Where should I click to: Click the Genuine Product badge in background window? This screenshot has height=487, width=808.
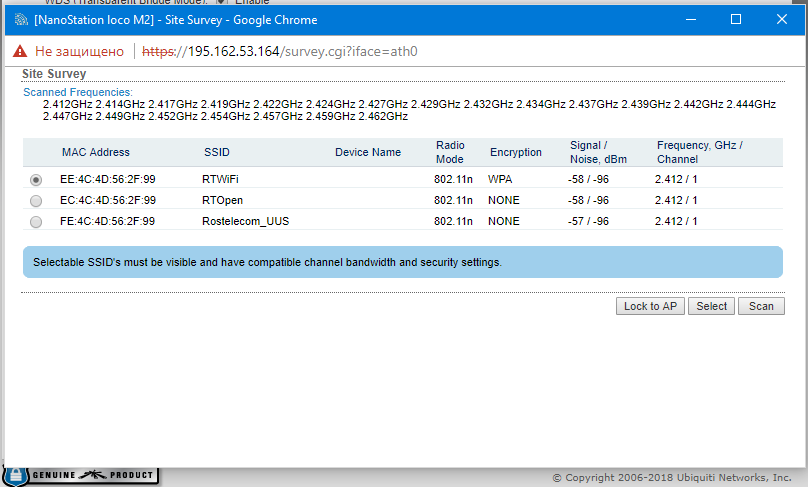81,475
